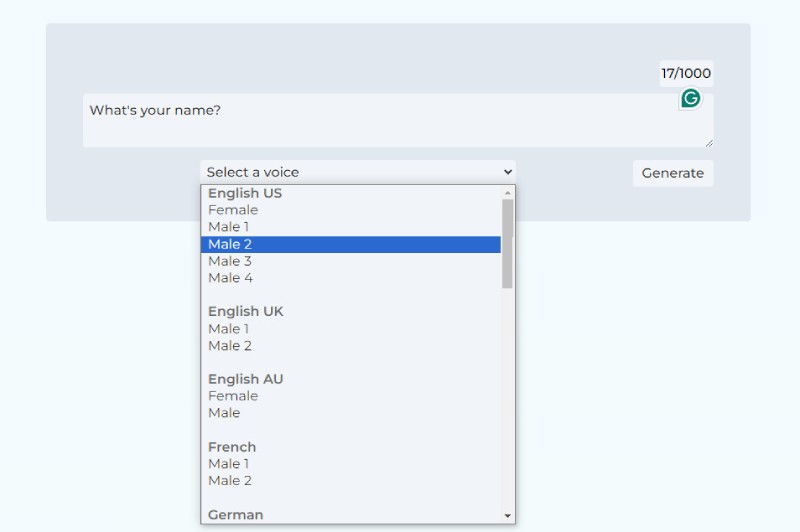Screen dimensions: 800x532
Task: Click the voice list scrollbar thumb
Action: click(508, 243)
